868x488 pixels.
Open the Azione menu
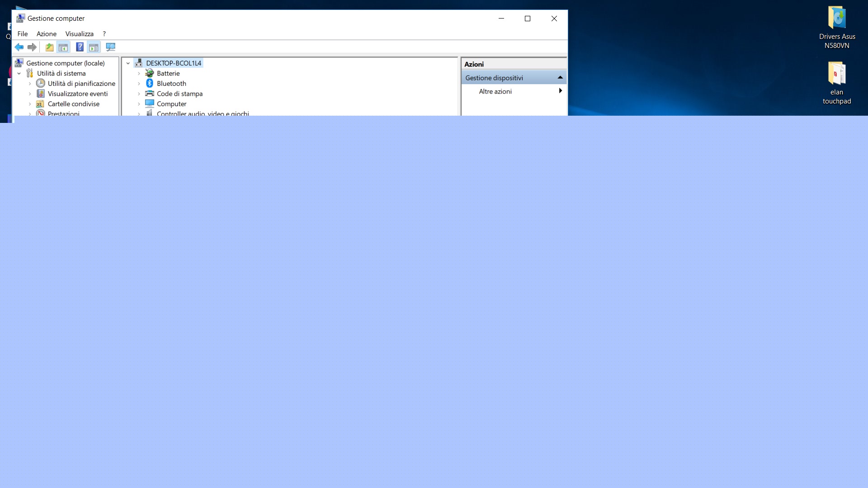(47, 33)
